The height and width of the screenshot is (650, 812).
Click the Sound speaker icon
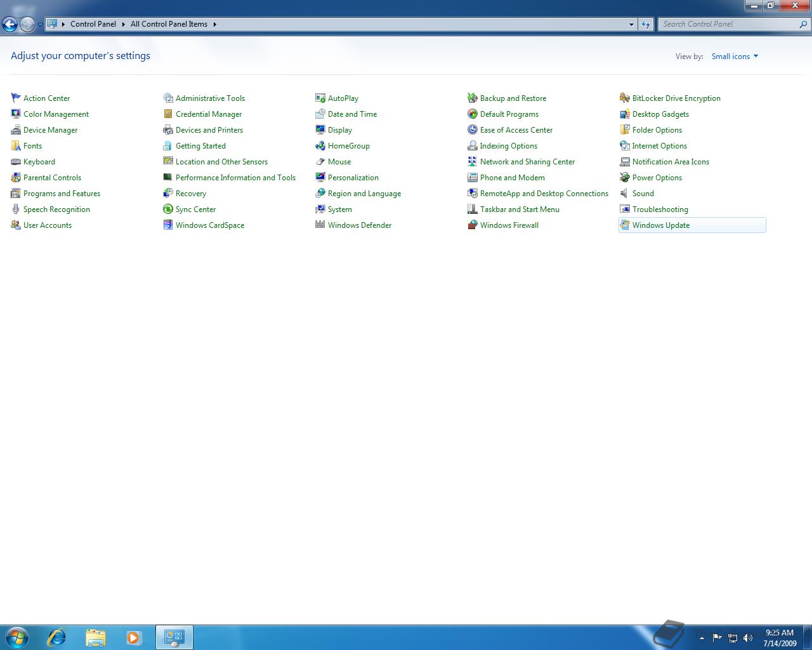(x=625, y=193)
